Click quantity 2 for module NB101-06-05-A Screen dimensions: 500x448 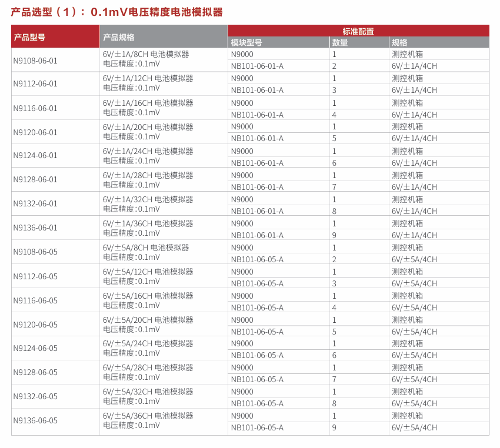click(x=334, y=259)
